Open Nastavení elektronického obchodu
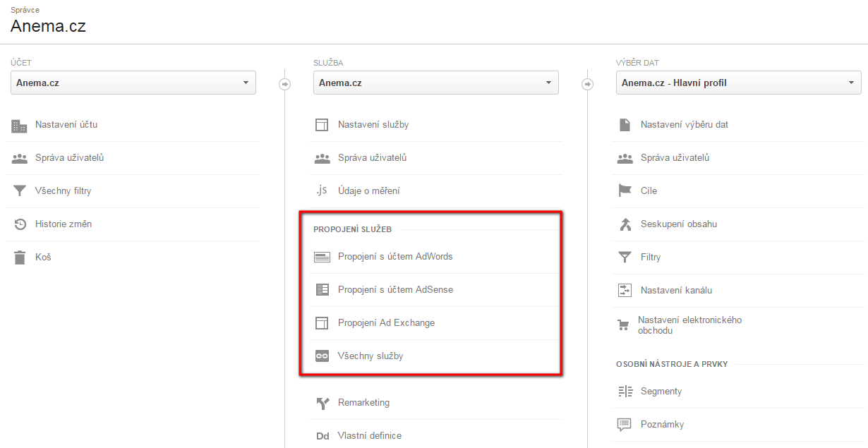868x448 pixels. coord(689,325)
